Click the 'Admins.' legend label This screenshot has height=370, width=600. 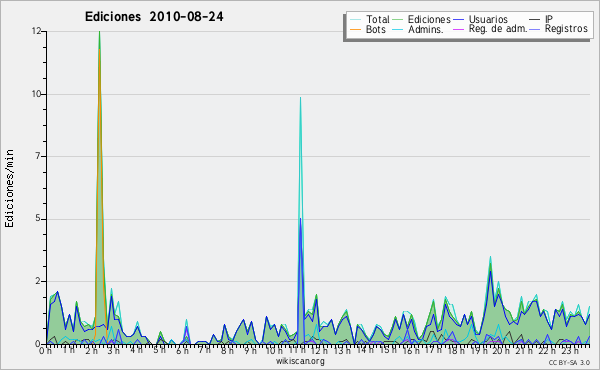coord(426,29)
